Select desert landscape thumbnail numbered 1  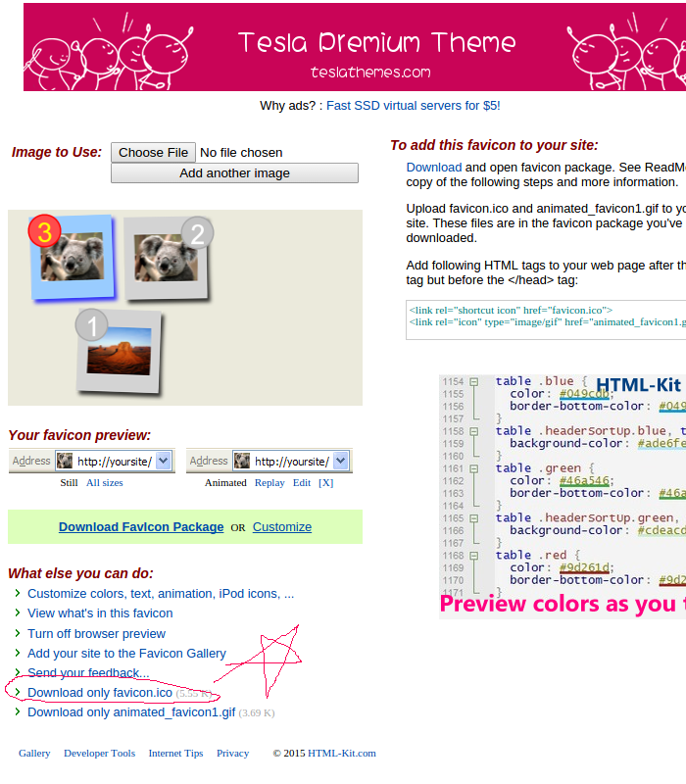point(119,352)
